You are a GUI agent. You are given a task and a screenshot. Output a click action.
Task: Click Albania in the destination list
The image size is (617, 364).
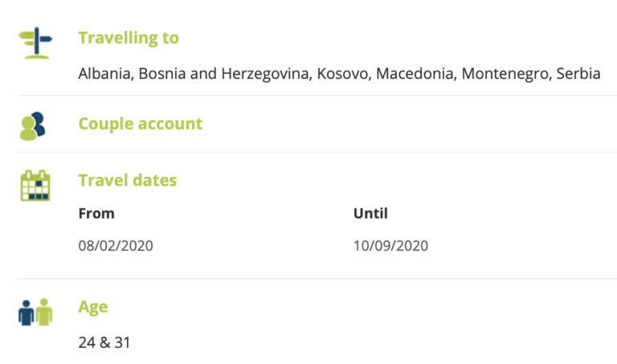(x=105, y=74)
